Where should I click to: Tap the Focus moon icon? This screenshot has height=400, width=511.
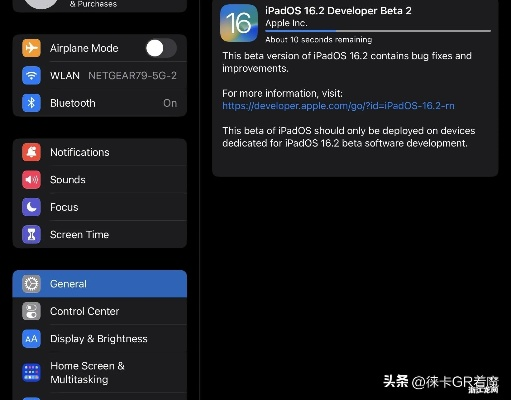[31, 207]
